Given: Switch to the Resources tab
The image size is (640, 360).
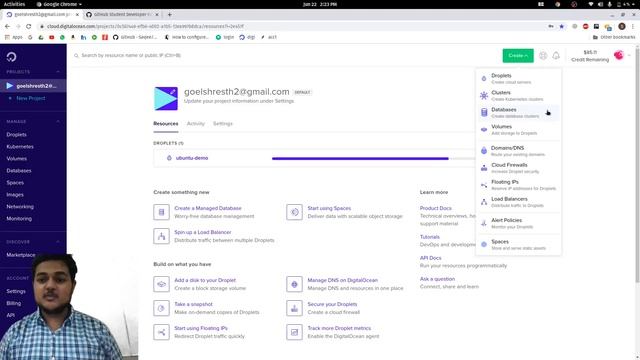Looking at the screenshot, I should point(166,124).
